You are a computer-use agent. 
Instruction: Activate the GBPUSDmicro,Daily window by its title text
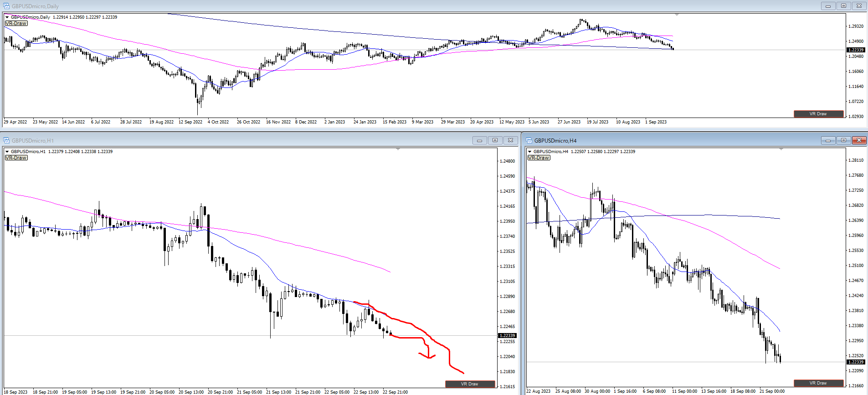35,6
